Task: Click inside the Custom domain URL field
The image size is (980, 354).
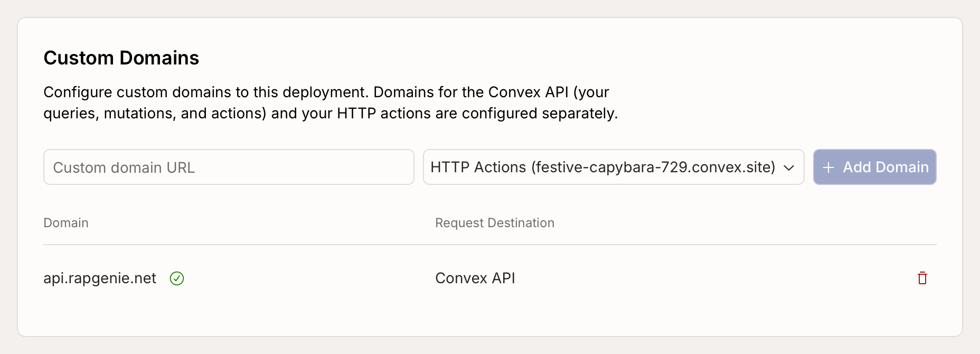Action: 229,167
